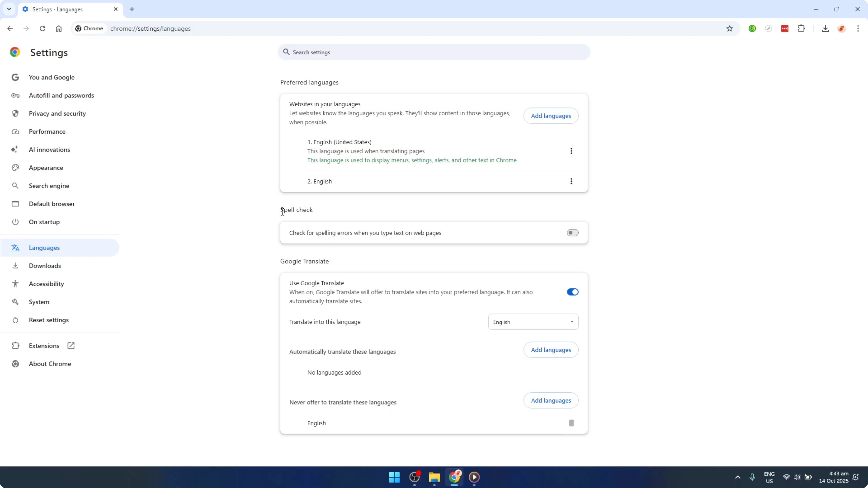Open the tab search dropdown arrow
Image resolution: width=868 pixels, height=488 pixels.
pos(9,9)
